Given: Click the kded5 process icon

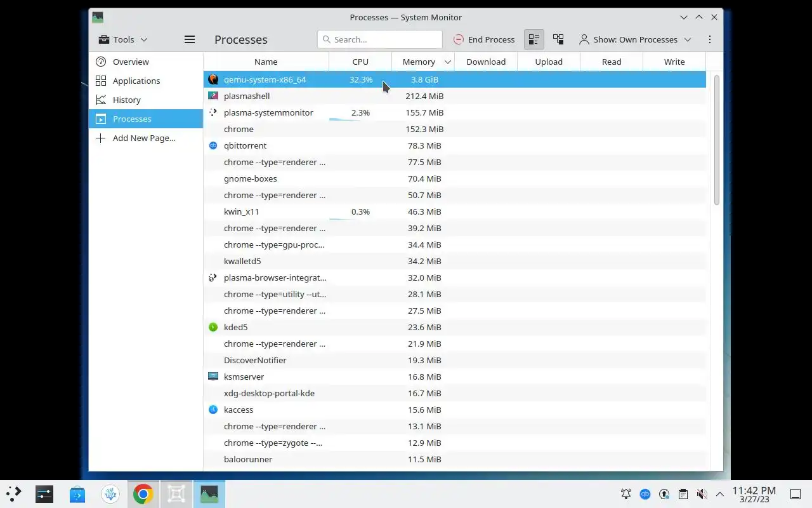Looking at the screenshot, I should click(x=213, y=327).
